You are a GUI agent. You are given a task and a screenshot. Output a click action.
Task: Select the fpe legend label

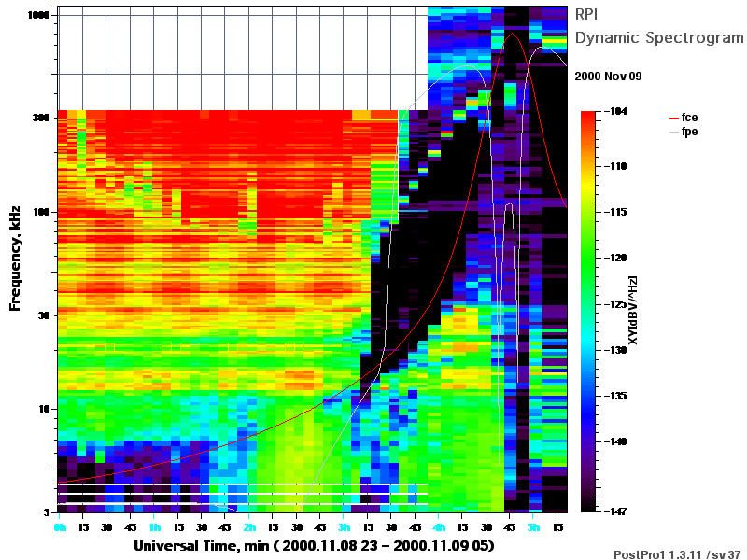[689, 132]
